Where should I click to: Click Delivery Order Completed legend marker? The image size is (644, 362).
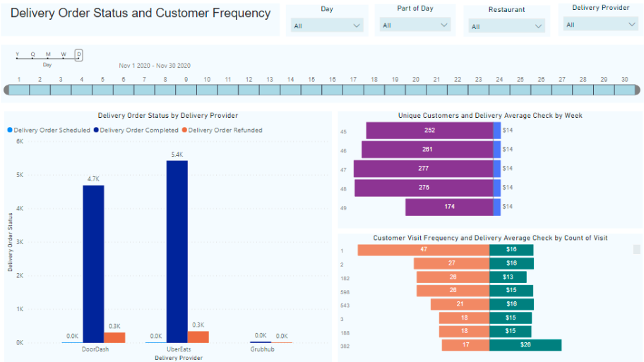[x=96, y=130]
